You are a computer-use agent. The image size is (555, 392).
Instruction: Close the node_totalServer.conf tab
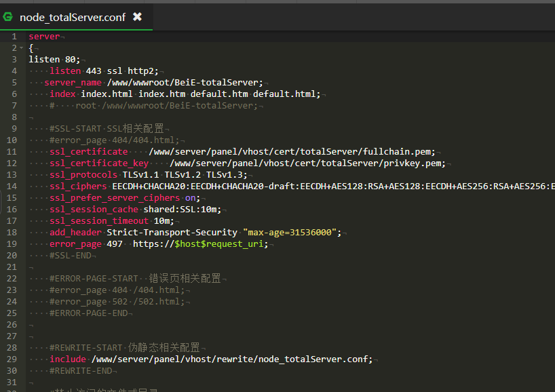(137, 17)
